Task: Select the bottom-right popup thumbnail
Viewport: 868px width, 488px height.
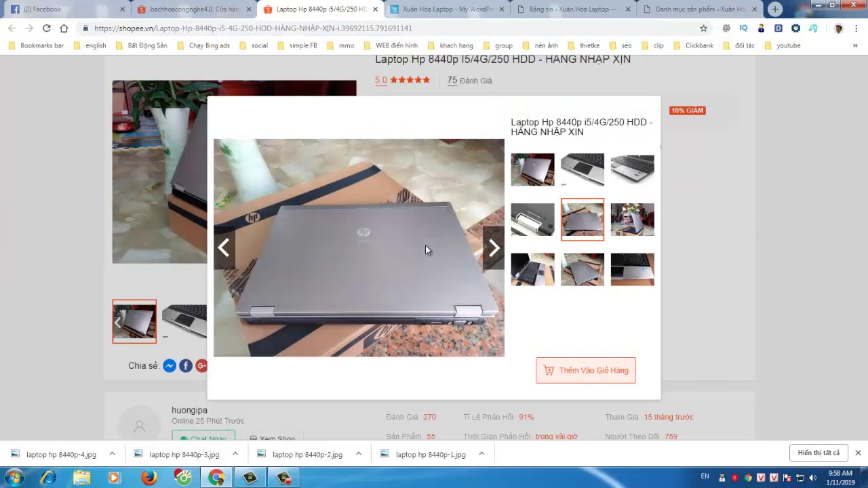Action: [633, 270]
